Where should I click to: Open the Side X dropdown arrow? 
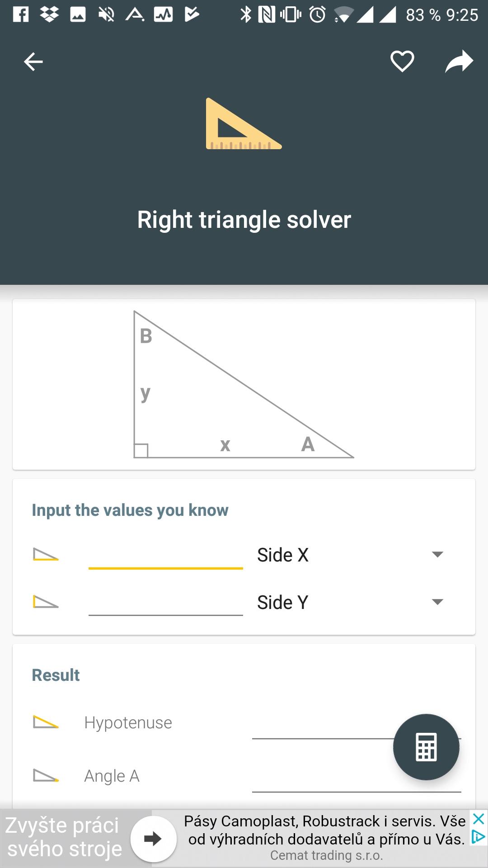pos(437,554)
